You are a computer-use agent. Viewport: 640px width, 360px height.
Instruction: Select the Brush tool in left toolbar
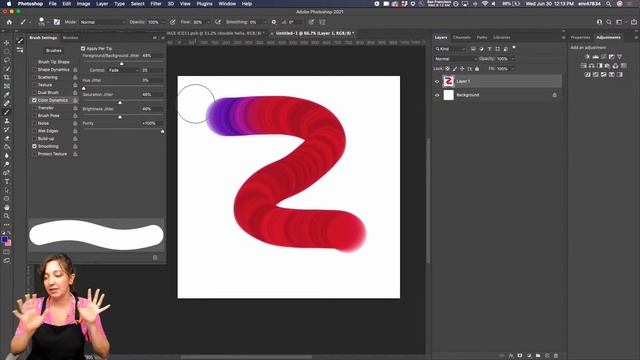7,112
